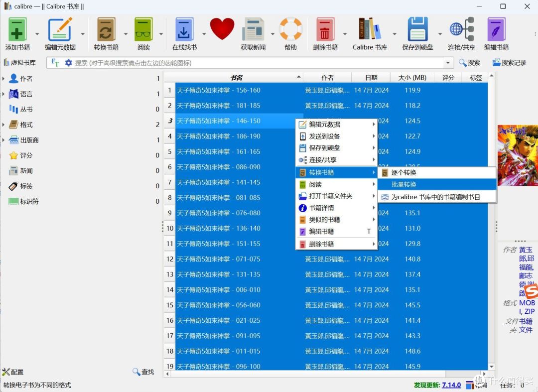Expand the 格式 category in the tag browser
The width and height of the screenshot is (538, 392).
3,125
